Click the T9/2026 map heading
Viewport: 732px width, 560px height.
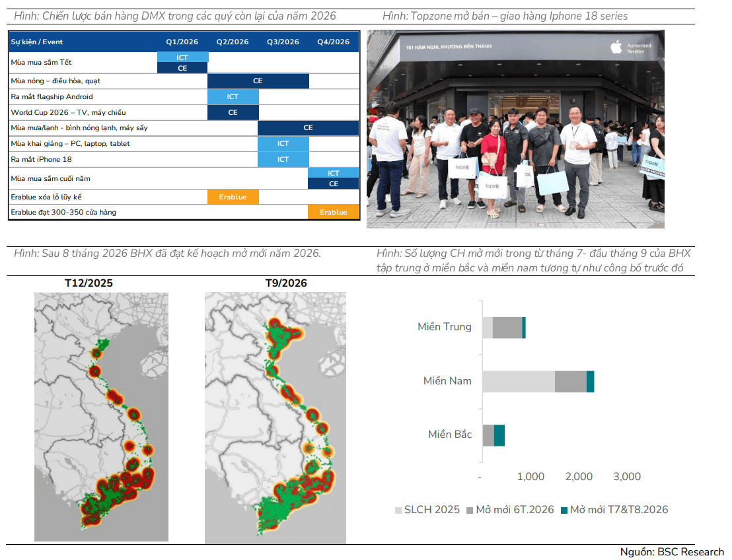coord(285,283)
